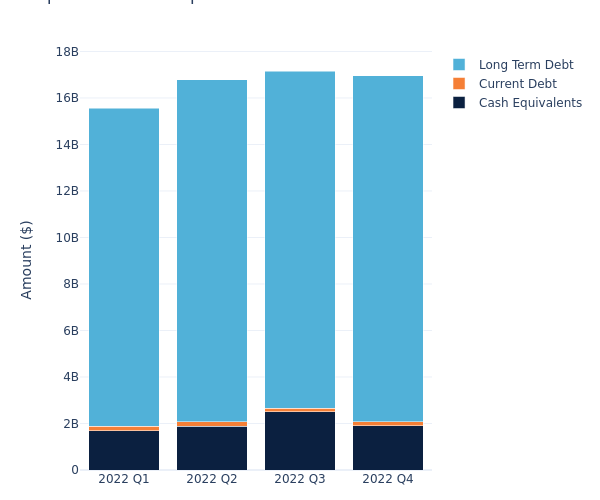The width and height of the screenshot is (600, 500).
Task: Select the 2022 Q4 x-axis label
Action: (x=388, y=479)
